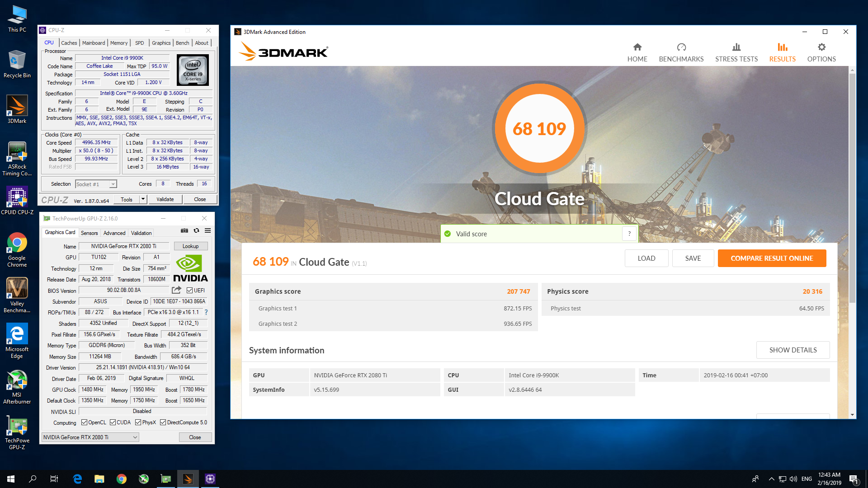
Task: Select the Valley Benchmark desktop shortcut
Action: click(17, 296)
